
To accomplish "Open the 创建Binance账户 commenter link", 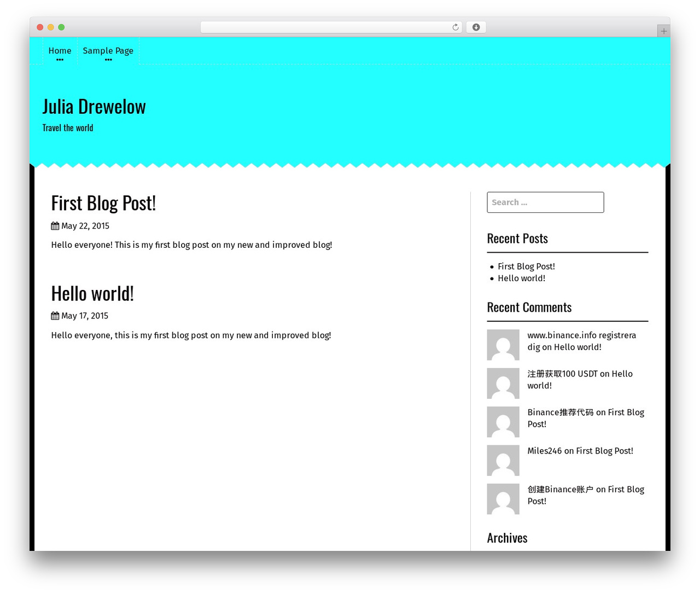I will pos(561,490).
